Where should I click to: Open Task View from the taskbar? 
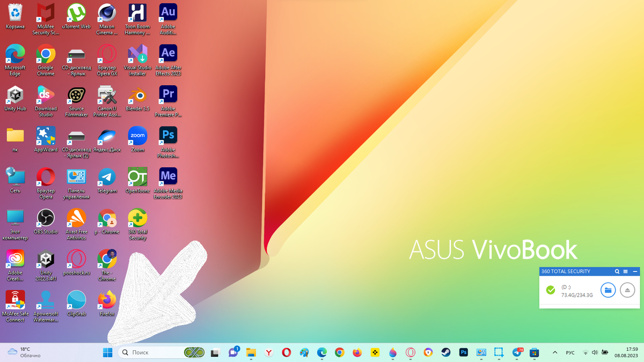215,352
